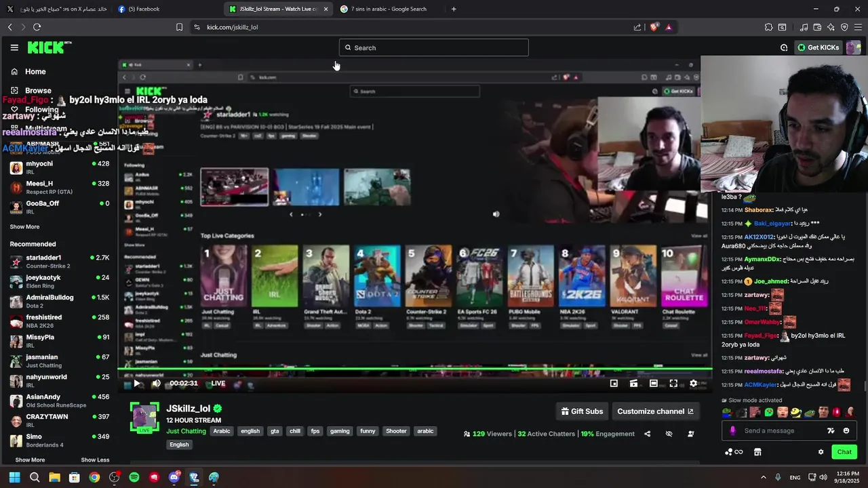This screenshot has height=488, width=868.
Task: Switch to 7 sins in arabic Google tab
Action: point(390,9)
